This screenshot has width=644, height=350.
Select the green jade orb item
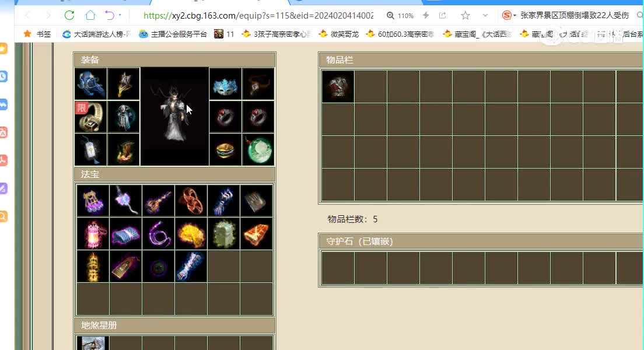(258, 150)
